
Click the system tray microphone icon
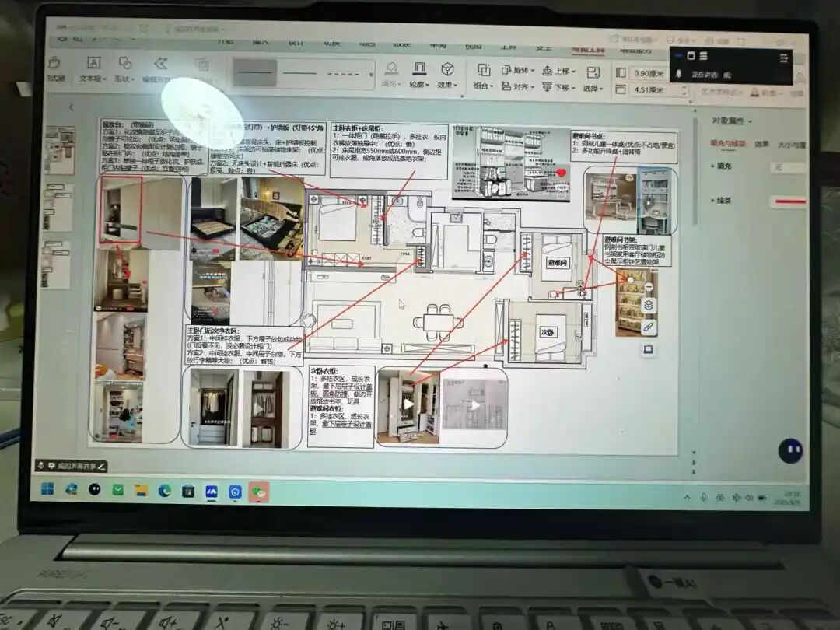[x=703, y=498]
